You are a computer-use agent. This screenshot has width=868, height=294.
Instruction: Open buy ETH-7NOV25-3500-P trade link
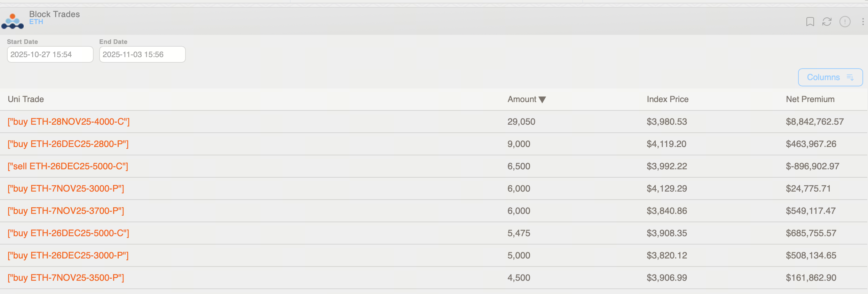coord(66,278)
